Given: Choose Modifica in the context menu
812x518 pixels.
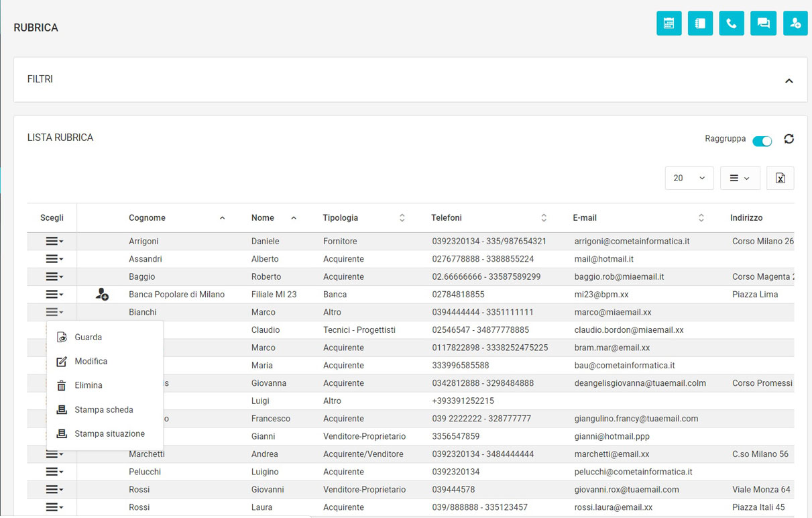Looking at the screenshot, I should [91, 362].
